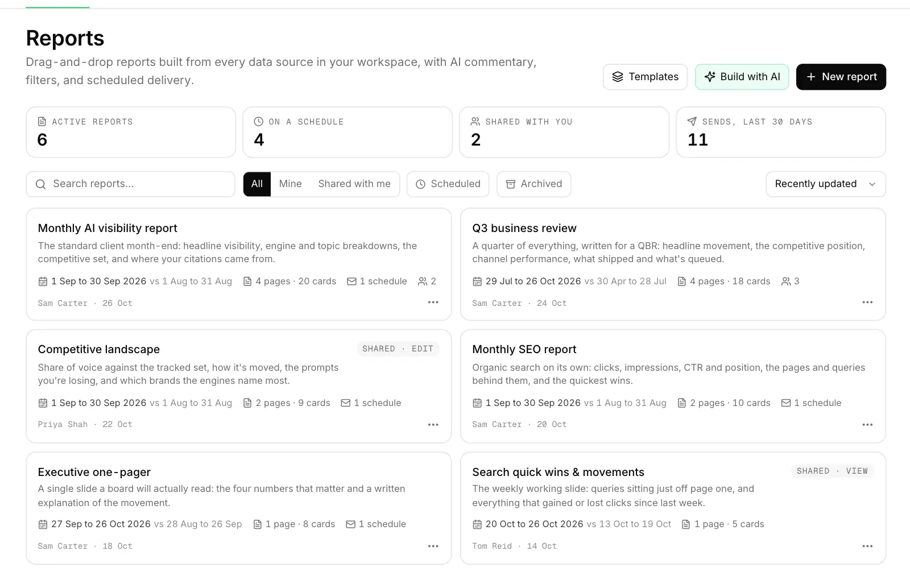Click "2 pages · 10 cards" text

(730, 403)
